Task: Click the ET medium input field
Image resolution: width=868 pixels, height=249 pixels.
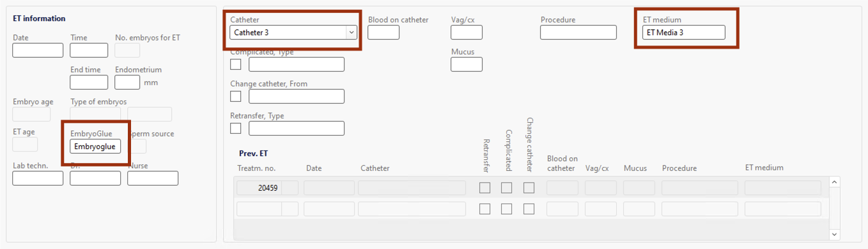Action: 684,32
